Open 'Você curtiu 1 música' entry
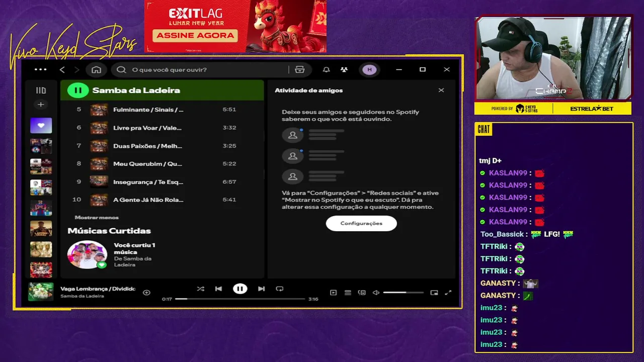 point(134,248)
